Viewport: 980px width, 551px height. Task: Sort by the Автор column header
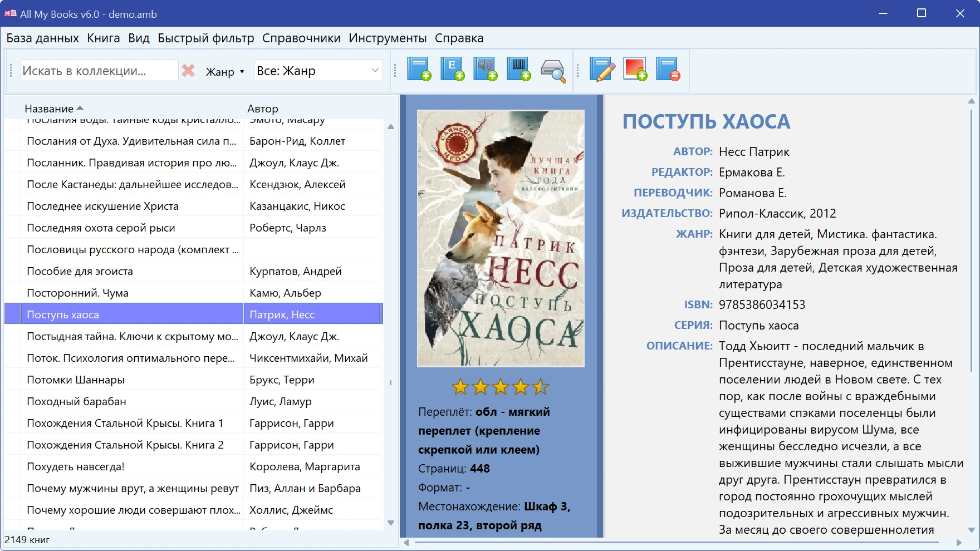point(263,109)
